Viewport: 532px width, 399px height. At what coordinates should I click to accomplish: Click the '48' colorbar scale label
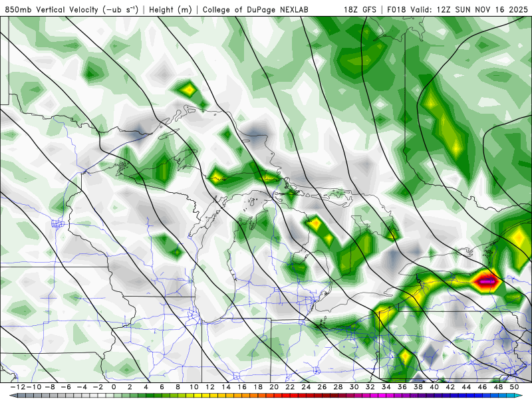pos(498,387)
